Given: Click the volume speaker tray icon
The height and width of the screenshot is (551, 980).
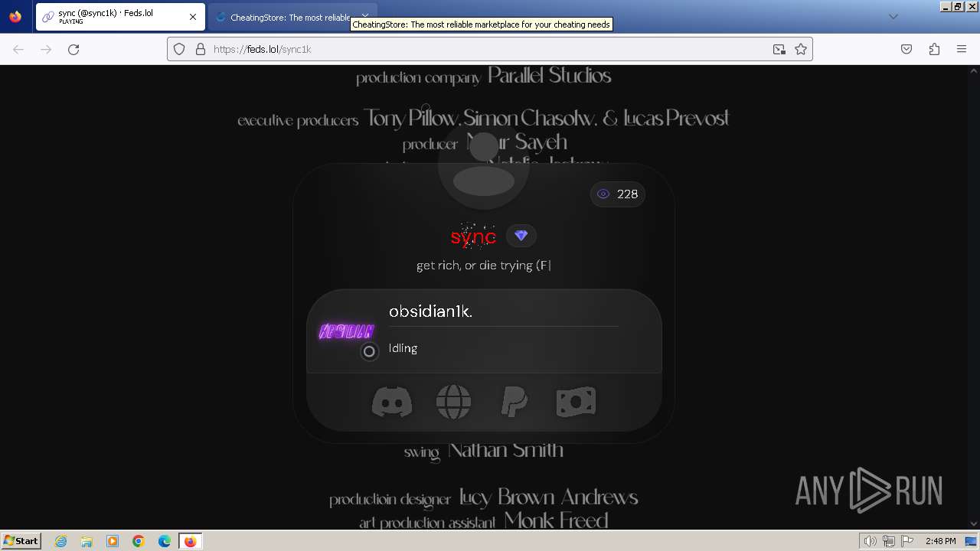Looking at the screenshot, I should [x=871, y=541].
